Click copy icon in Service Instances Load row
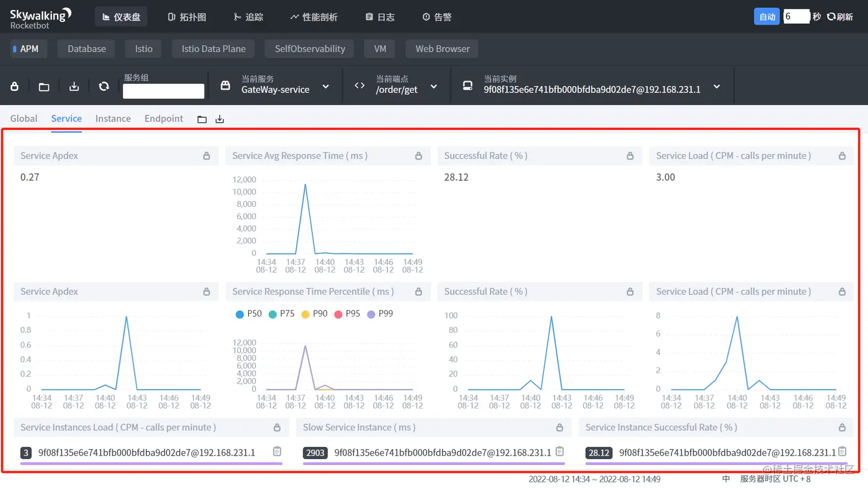The image size is (868, 489). pyautogui.click(x=277, y=452)
